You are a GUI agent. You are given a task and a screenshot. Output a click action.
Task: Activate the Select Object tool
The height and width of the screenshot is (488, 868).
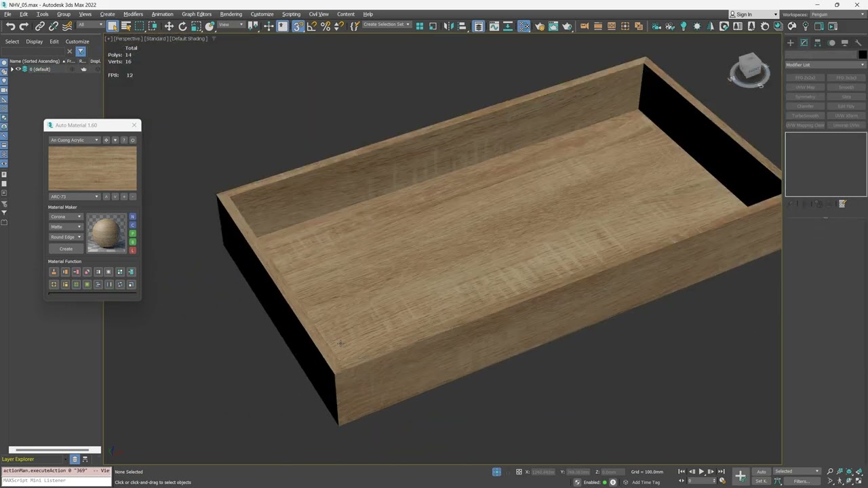[x=113, y=26]
